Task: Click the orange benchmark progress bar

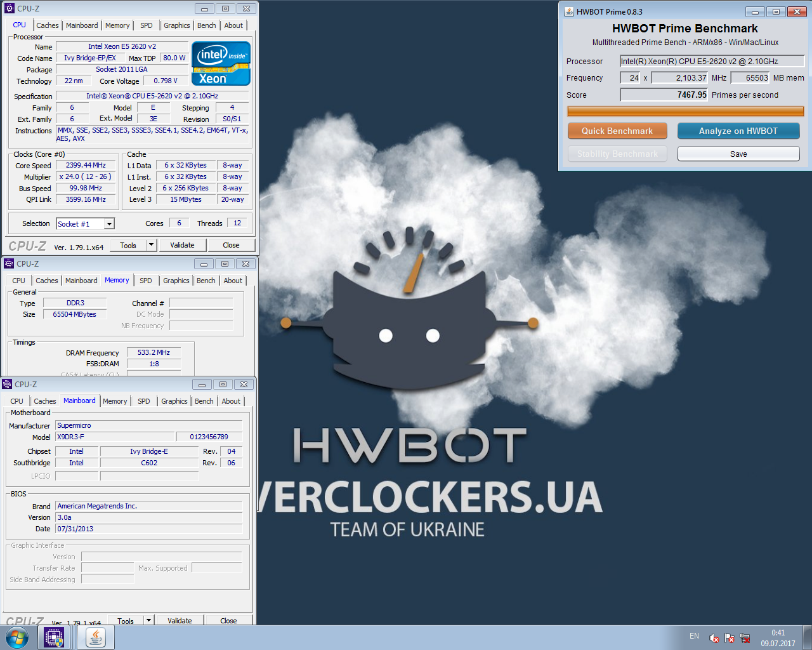Action: [x=686, y=111]
